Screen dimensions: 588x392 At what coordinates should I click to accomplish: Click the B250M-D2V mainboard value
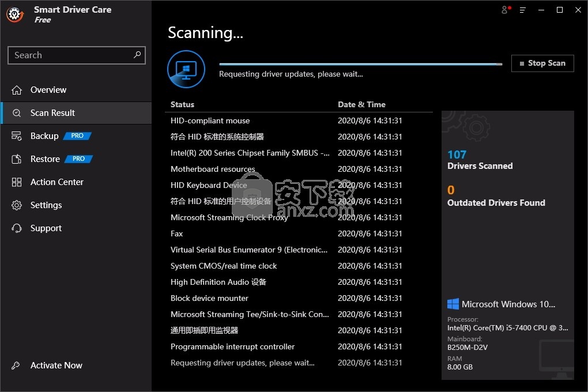click(468, 348)
